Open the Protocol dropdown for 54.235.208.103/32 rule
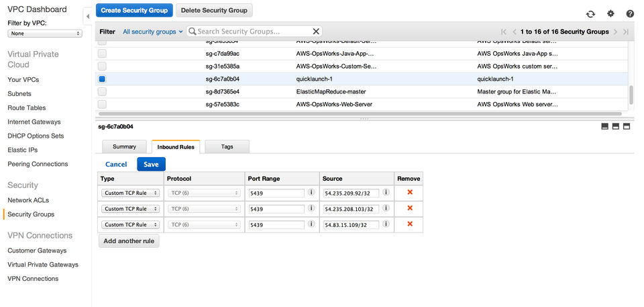 204,209
